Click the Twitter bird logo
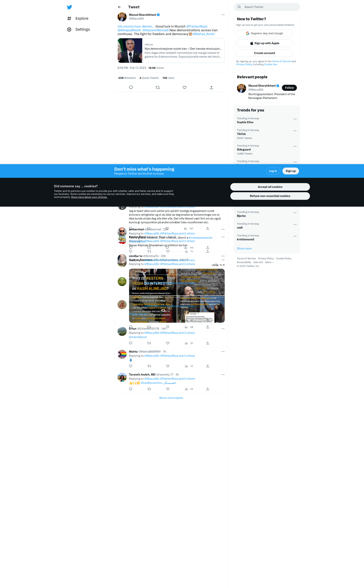 click(x=69, y=7)
